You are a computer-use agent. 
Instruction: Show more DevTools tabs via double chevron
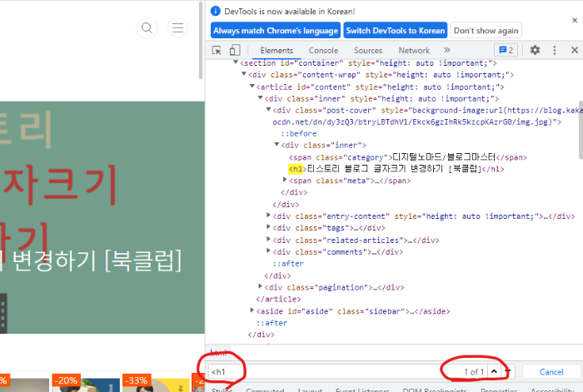[446, 51]
